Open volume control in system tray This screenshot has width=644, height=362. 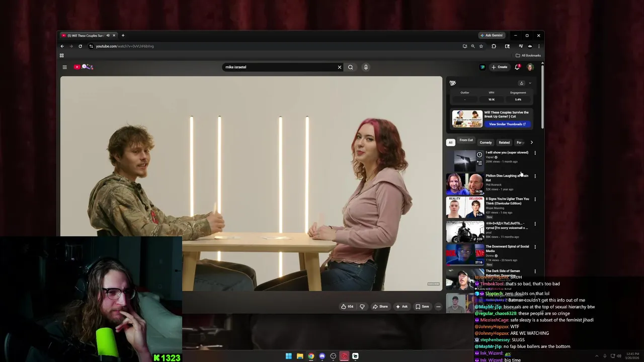click(x=619, y=356)
